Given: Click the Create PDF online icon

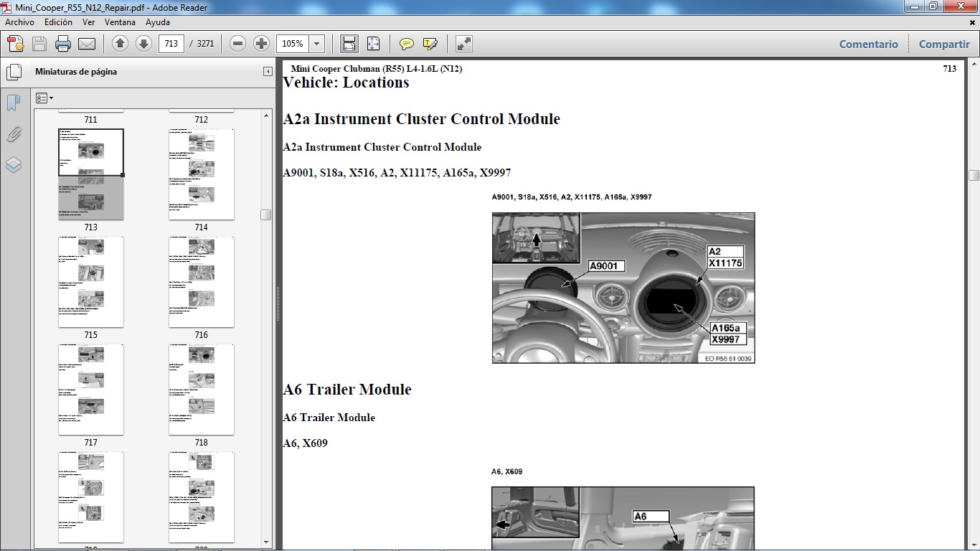Looking at the screenshot, I should click(x=15, y=44).
